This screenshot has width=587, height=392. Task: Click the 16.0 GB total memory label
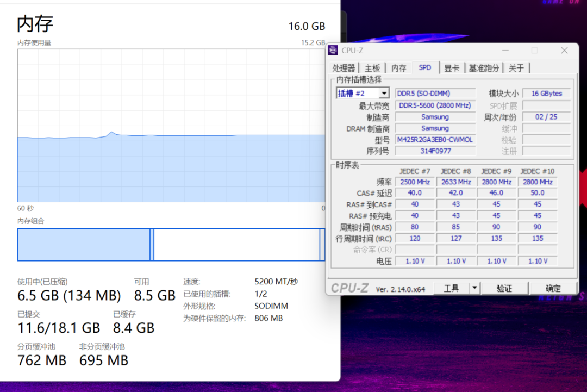[x=307, y=26]
